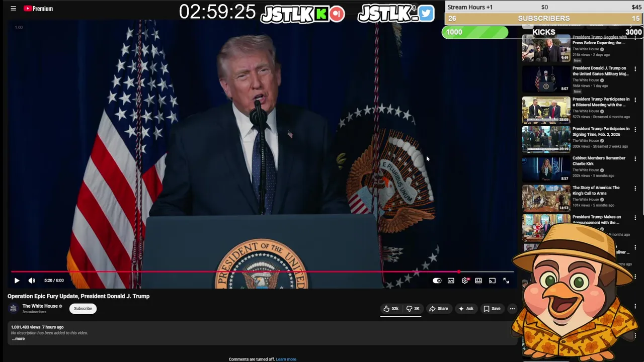Expand the description with ...more

tap(18, 339)
